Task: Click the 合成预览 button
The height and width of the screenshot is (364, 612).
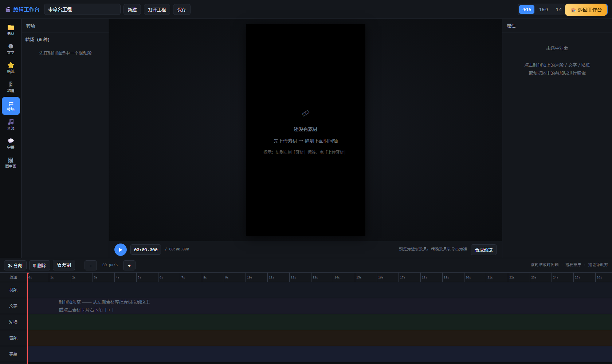Action: click(x=483, y=250)
